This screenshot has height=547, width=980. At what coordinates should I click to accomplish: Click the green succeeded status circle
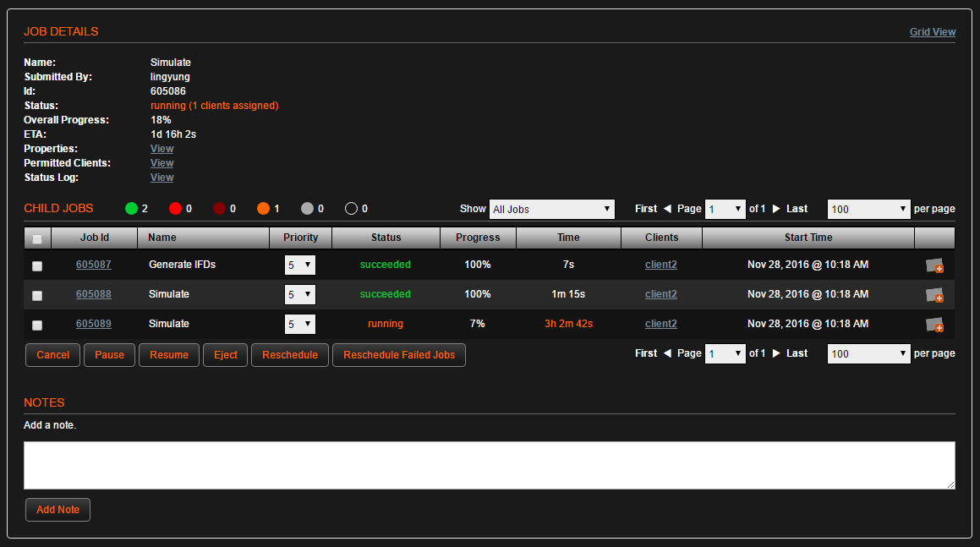[131, 209]
